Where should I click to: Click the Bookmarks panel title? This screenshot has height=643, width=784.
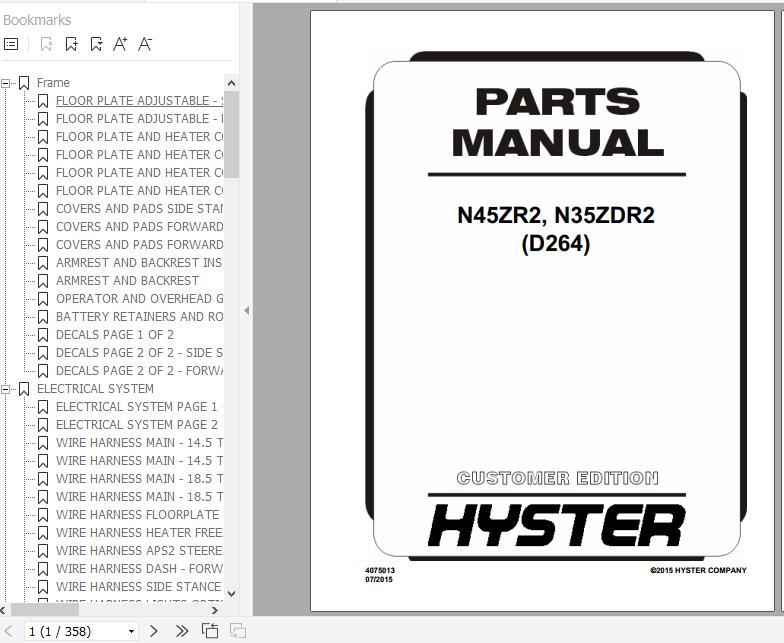pyautogui.click(x=37, y=20)
